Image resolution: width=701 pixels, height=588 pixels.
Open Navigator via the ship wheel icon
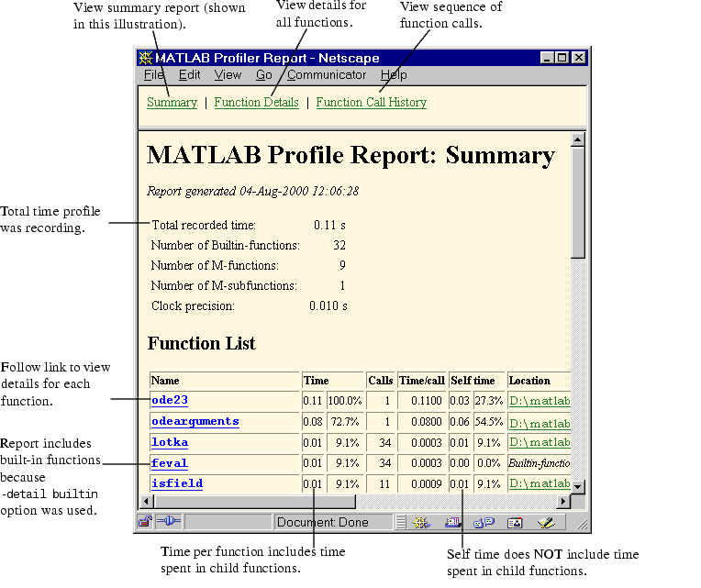[x=421, y=522]
